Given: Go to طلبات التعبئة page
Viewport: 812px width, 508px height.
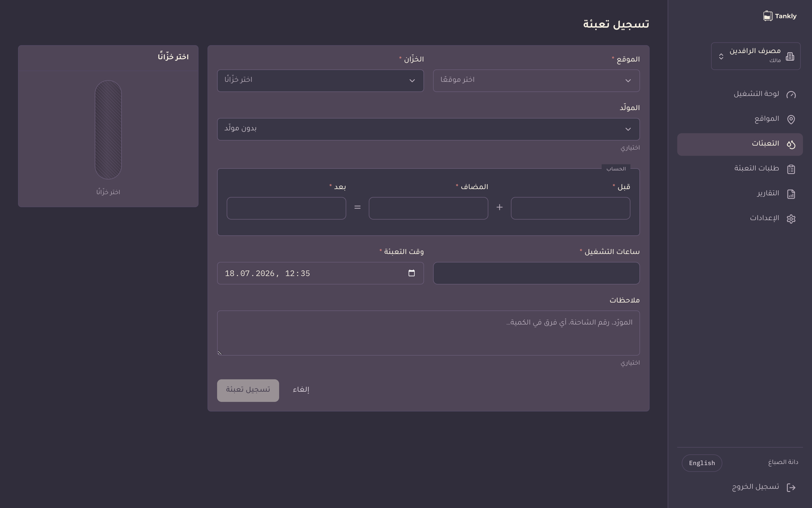Looking at the screenshot, I should [740, 169].
